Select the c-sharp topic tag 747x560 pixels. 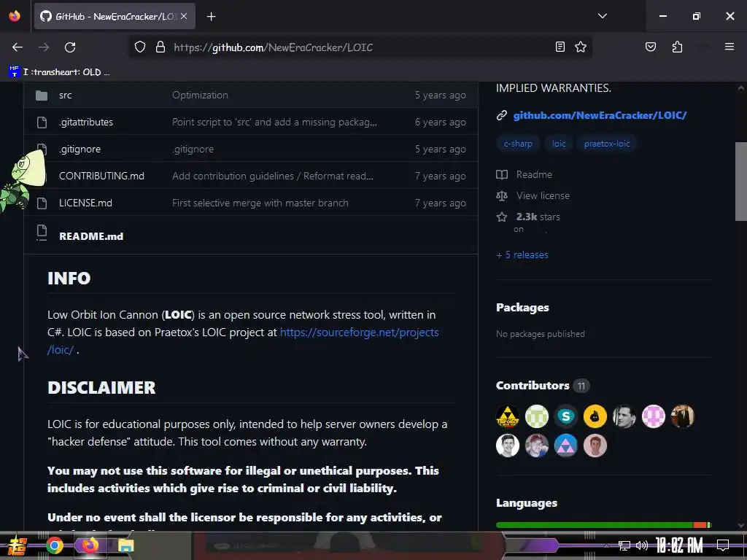pos(518,144)
